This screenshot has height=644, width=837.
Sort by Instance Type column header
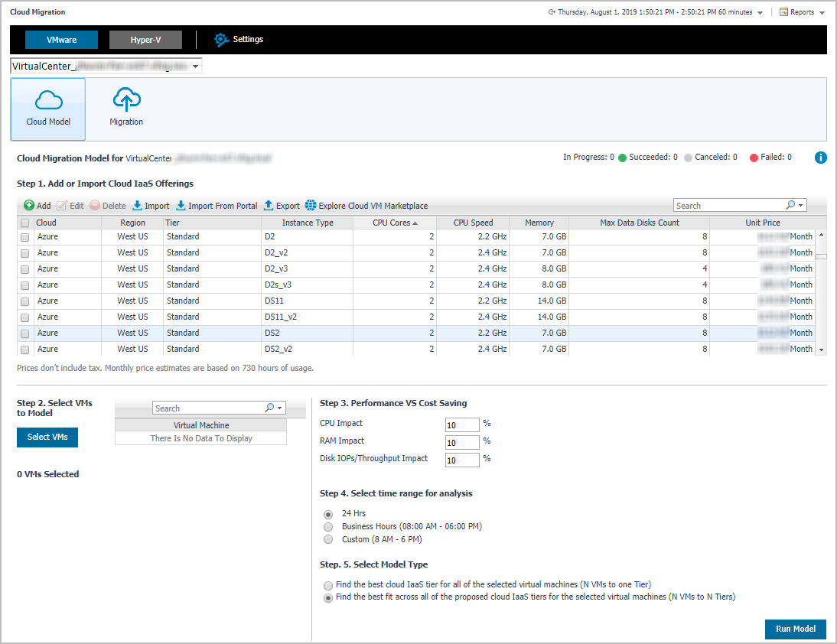point(308,223)
